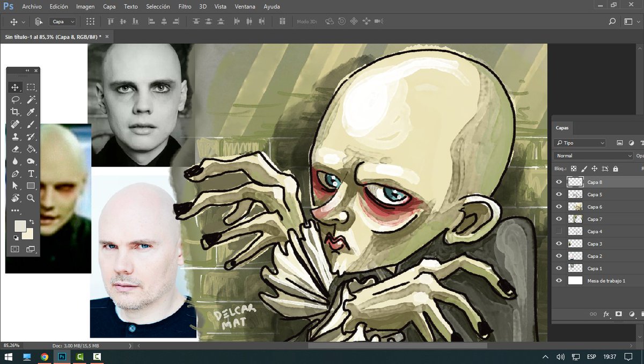This screenshot has width=644, height=364.
Task: Select the Brush tool
Action: [31, 124]
